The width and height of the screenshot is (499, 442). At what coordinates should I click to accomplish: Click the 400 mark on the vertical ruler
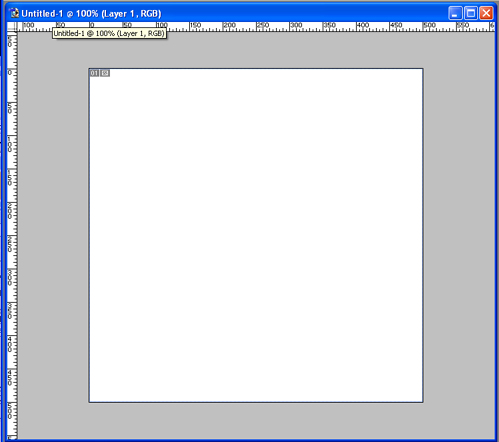click(10, 344)
